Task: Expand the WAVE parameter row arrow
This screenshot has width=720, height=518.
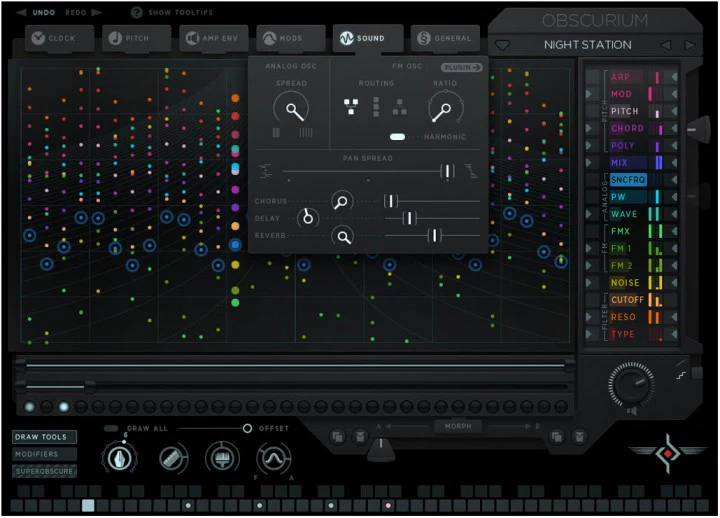Action: tap(589, 214)
